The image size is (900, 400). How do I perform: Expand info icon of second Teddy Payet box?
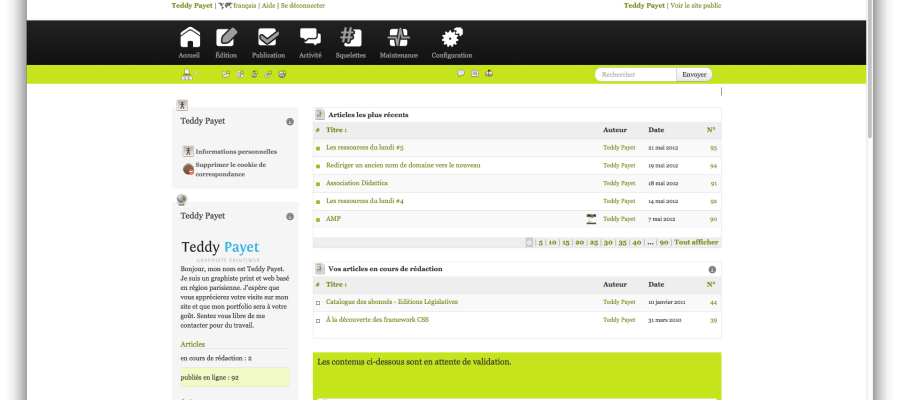coord(290,216)
